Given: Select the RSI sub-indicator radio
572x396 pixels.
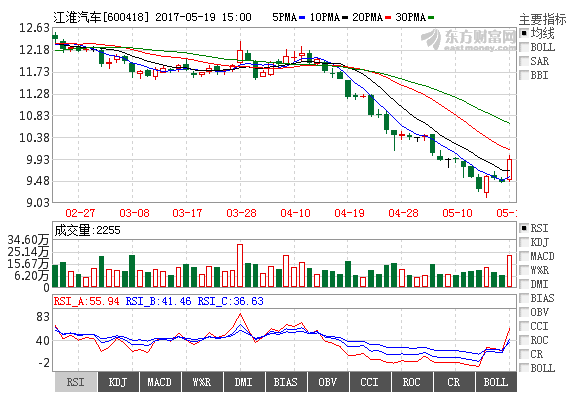Looking at the screenshot, I should 524,228.
